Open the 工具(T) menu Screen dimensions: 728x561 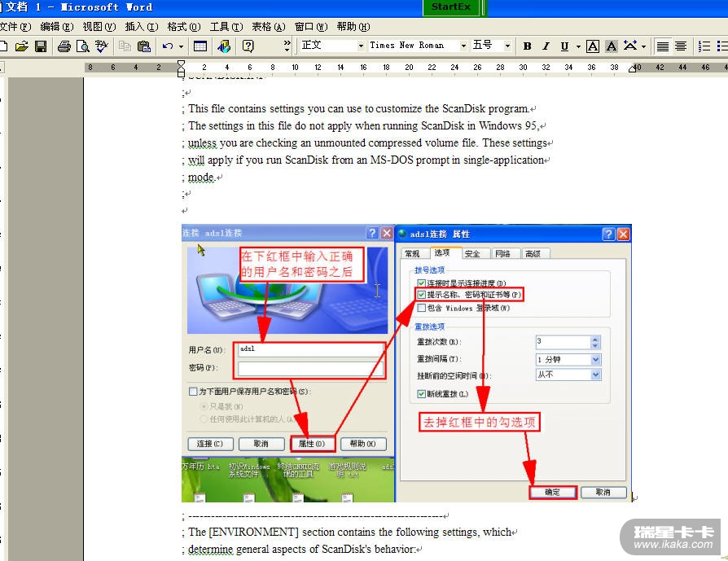point(226,27)
